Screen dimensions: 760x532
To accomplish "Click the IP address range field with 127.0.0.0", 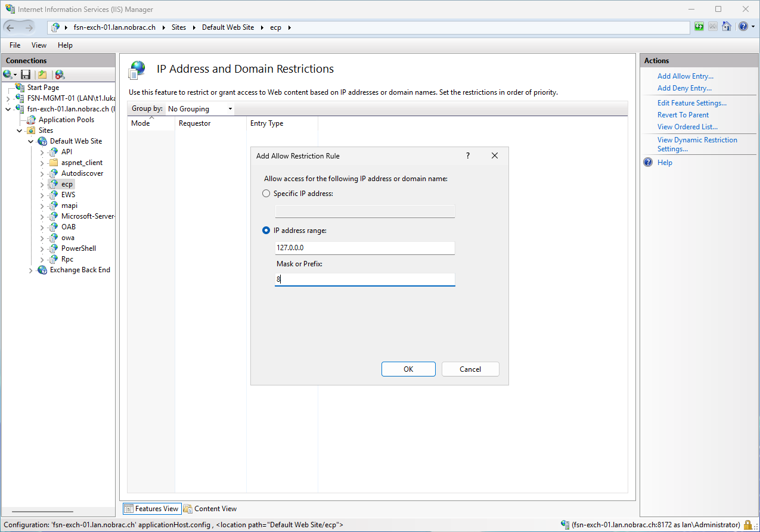I will 365,248.
